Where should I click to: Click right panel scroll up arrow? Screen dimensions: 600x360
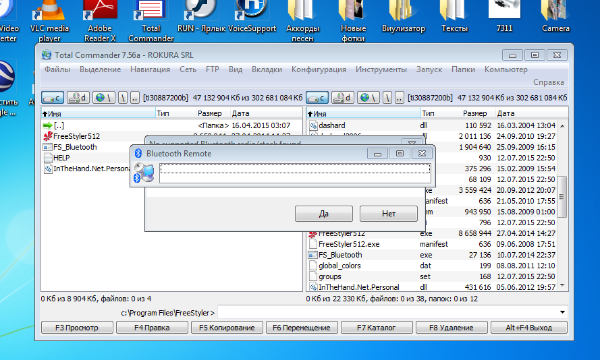click(562, 126)
